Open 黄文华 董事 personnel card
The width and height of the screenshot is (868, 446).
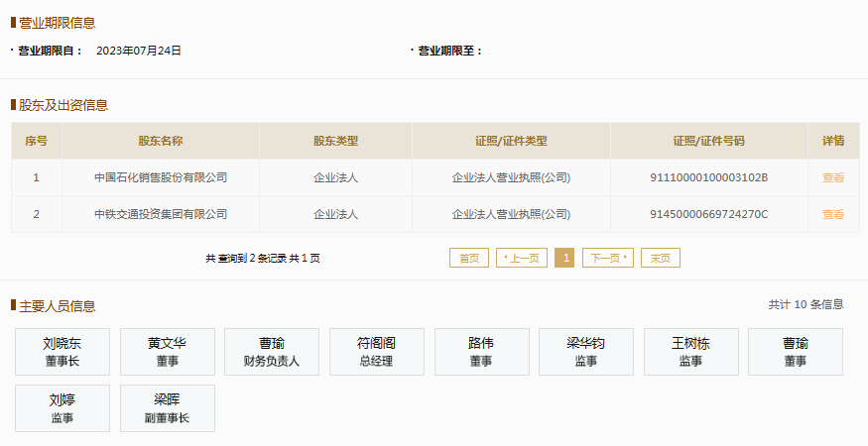(x=168, y=352)
